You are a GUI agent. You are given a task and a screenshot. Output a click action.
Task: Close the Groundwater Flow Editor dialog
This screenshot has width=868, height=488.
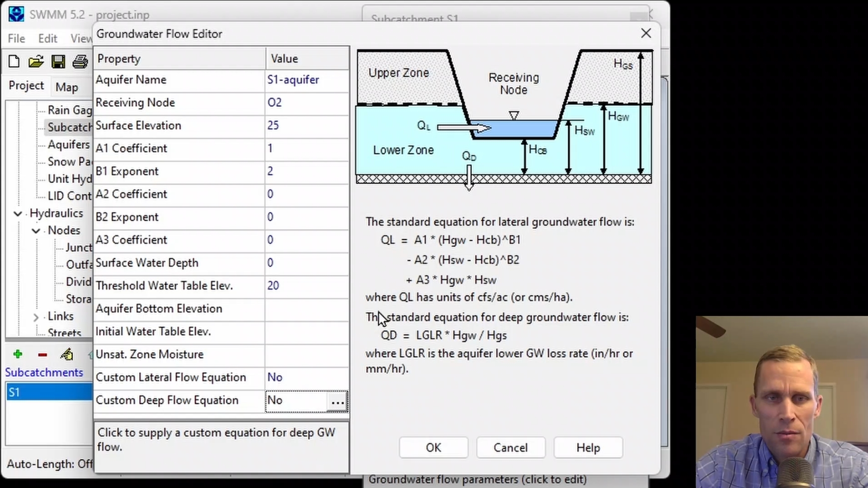[x=646, y=33]
